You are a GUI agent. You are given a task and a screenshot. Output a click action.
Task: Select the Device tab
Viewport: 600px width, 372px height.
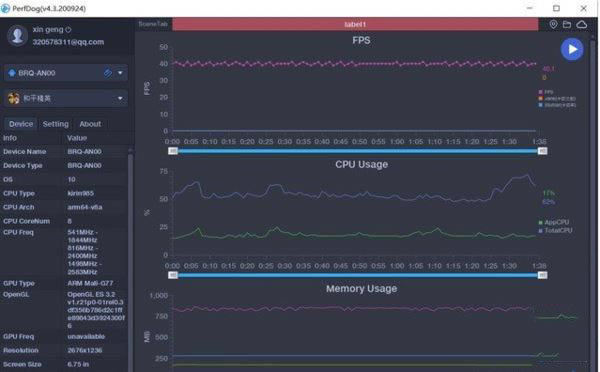point(21,124)
